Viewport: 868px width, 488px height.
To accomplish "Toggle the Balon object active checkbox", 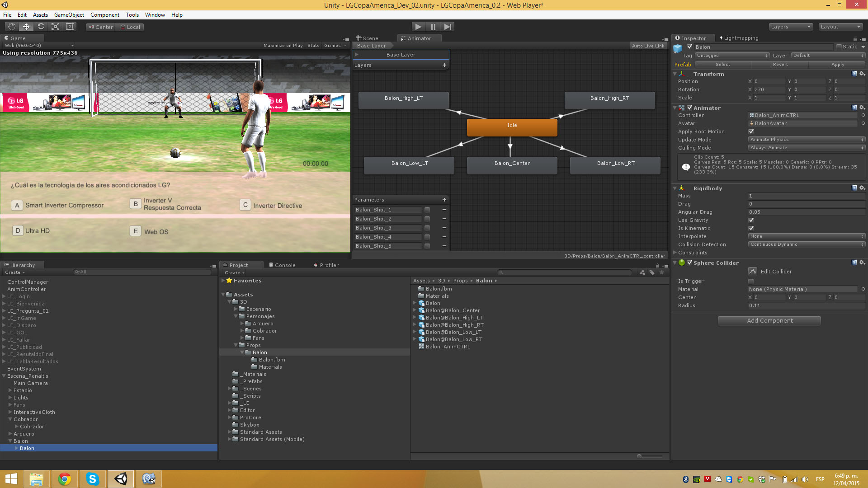I will [690, 47].
